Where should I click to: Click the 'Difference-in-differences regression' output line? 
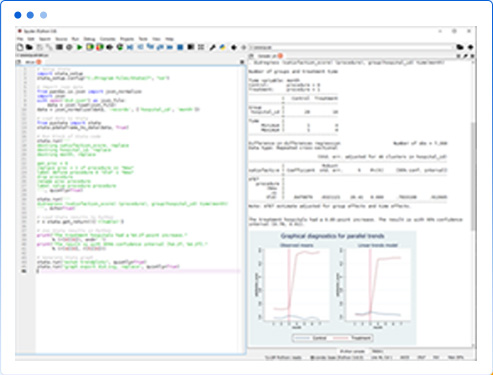pyautogui.click(x=295, y=143)
